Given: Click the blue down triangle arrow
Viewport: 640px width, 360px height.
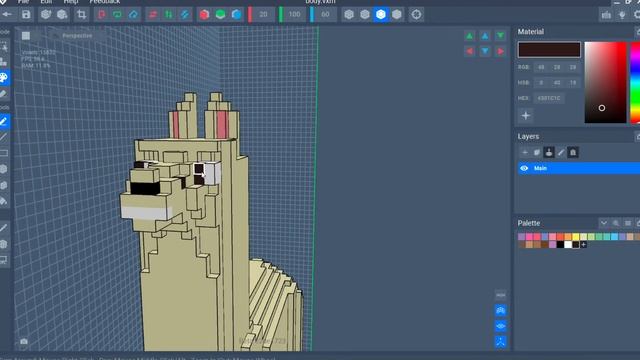Looking at the screenshot, I should point(485,51).
